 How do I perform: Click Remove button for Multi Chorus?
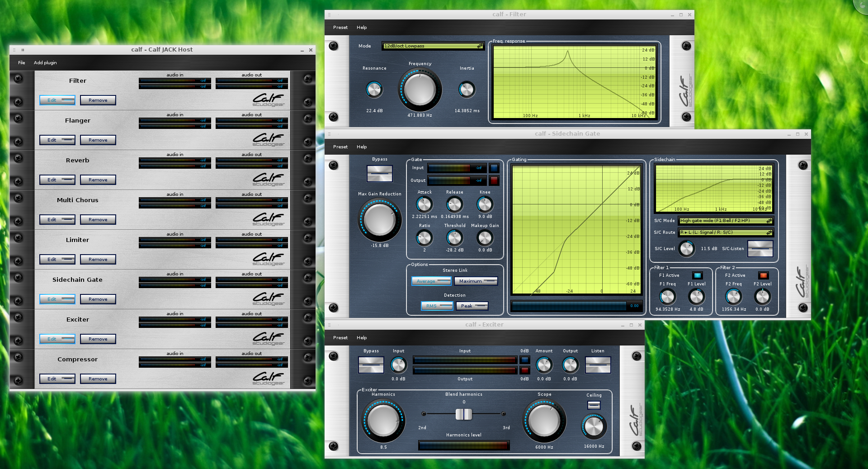[98, 220]
